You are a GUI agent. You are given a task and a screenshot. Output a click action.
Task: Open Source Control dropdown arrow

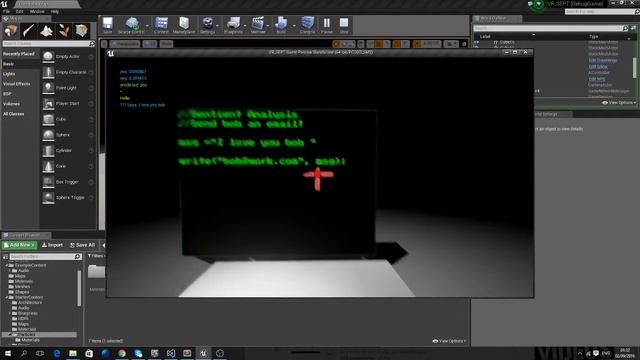point(147,25)
